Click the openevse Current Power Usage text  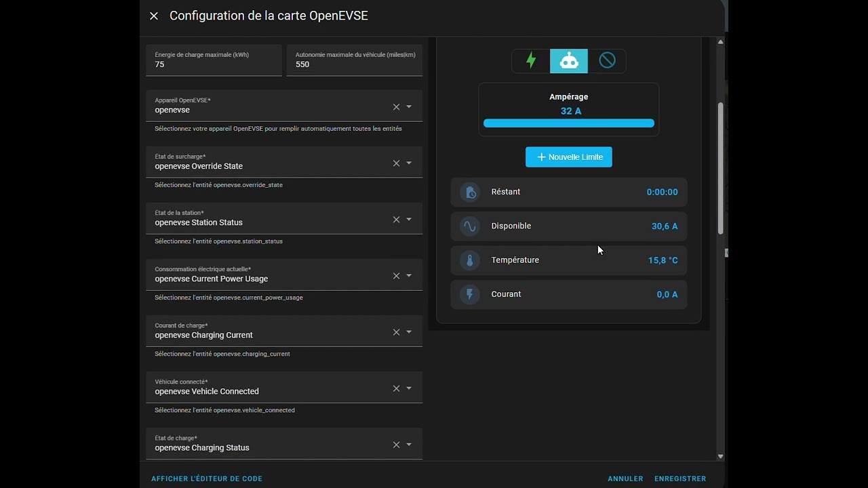coord(212,279)
